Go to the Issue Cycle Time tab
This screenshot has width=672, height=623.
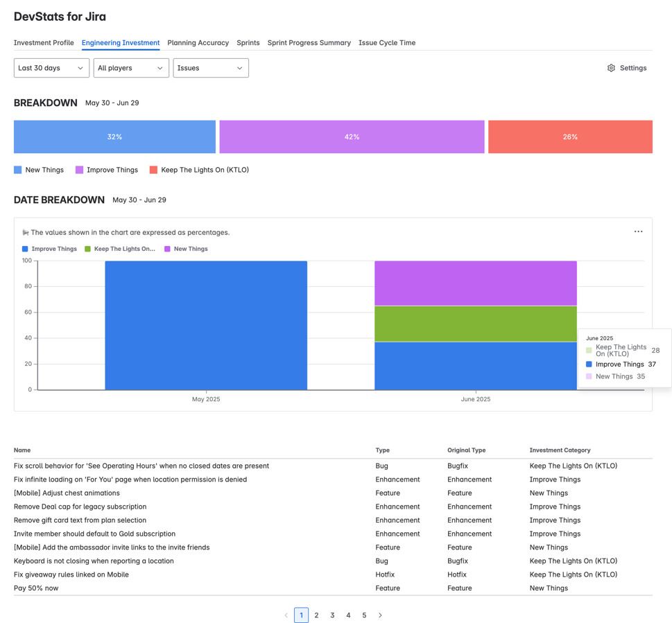pyautogui.click(x=387, y=43)
